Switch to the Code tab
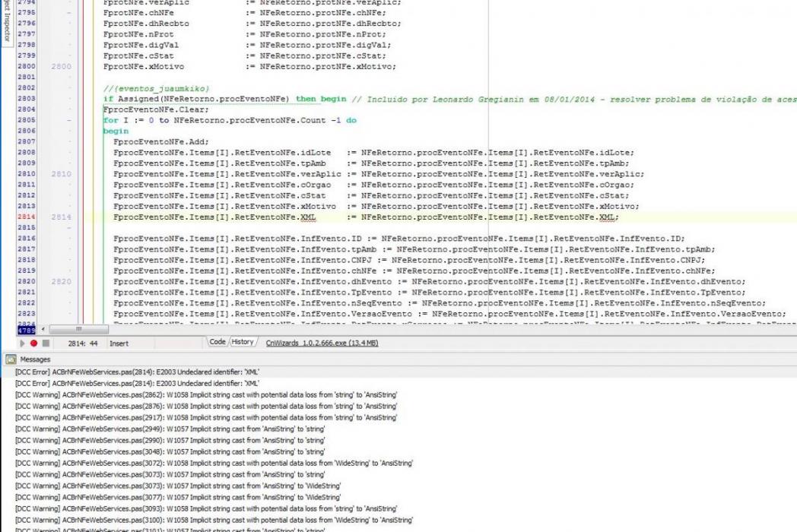 pos(218,342)
